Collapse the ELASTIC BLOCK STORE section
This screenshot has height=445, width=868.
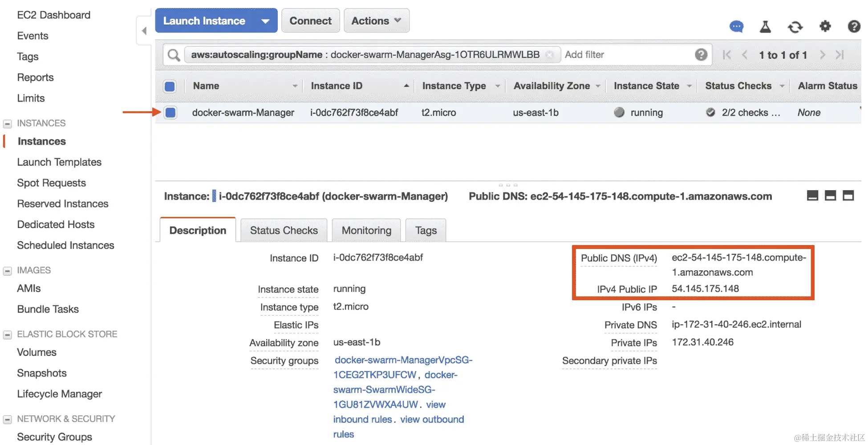click(x=8, y=335)
